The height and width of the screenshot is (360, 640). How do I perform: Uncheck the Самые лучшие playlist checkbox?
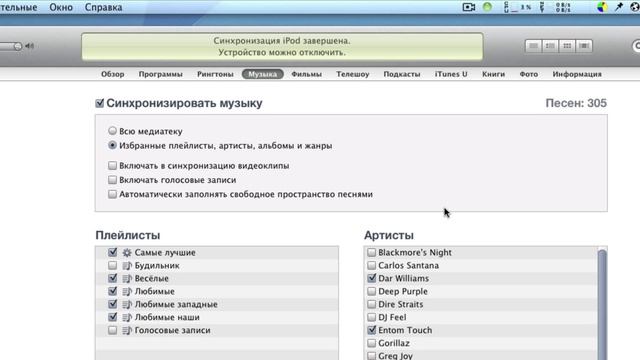click(x=113, y=252)
